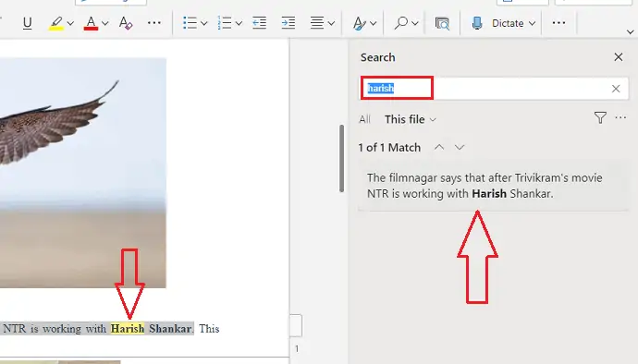Viewport: 638px width, 364px height.
Task: Decrease the paragraph indent
Action: pos(259,23)
